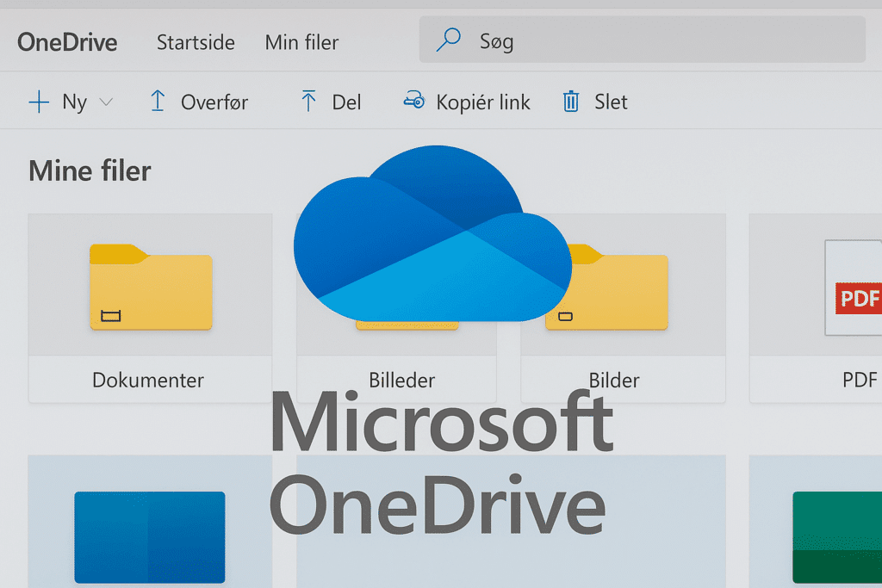Open the Min filer section
The image size is (882, 588).
click(x=301, y=42)
